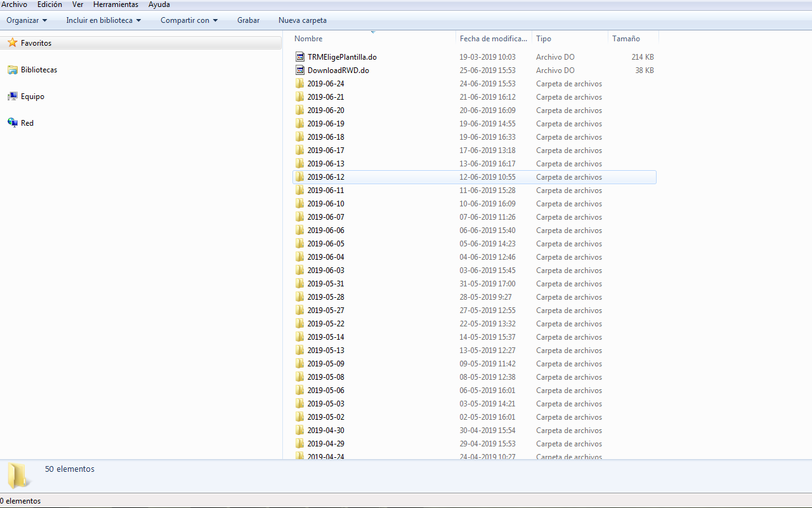Click the folder name 2019-04-29
This screenshot has width=812, height=508.
pyautogui.click(x=326, y=444)
